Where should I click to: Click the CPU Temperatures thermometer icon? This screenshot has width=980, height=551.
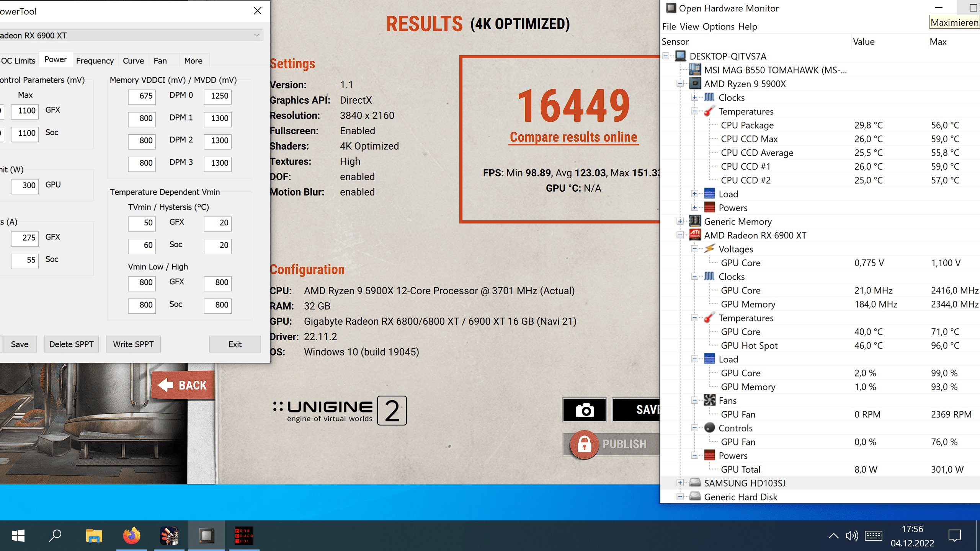click(x=709, y=111)
